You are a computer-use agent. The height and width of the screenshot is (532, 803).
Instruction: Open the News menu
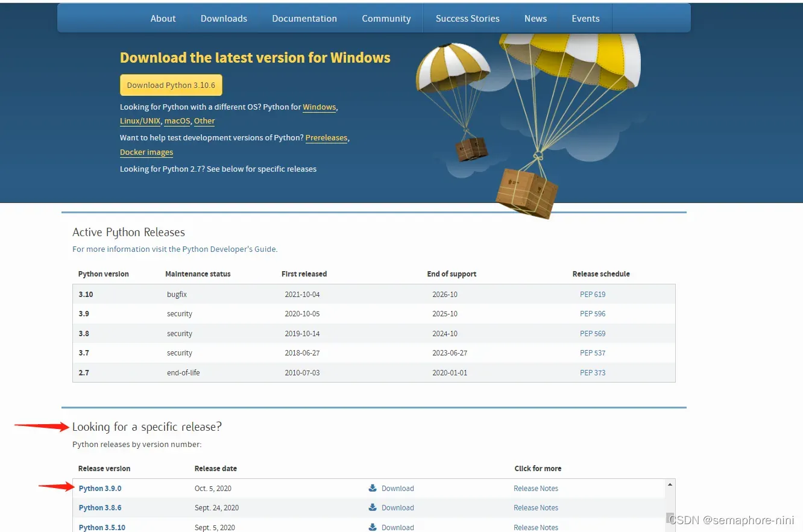(x=535, y=19)
